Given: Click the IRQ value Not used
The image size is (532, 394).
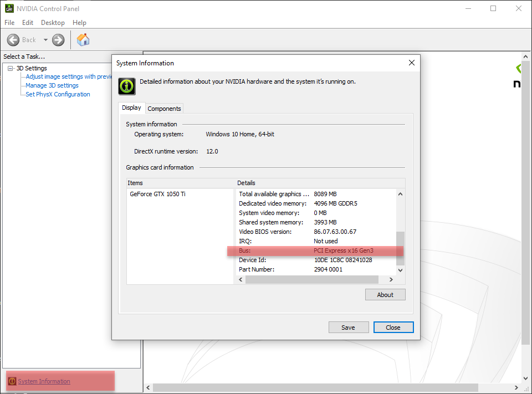Looking at the screenshot, I should click(326, 241).
